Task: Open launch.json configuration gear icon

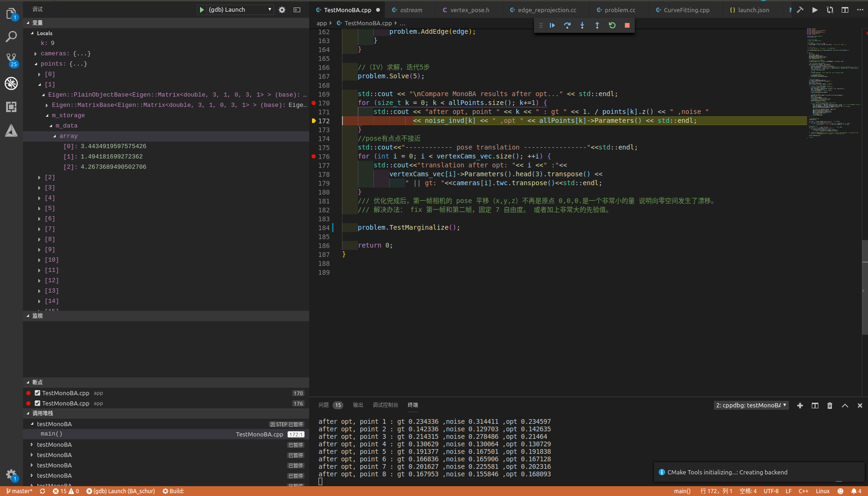Action: click(282, 10)
